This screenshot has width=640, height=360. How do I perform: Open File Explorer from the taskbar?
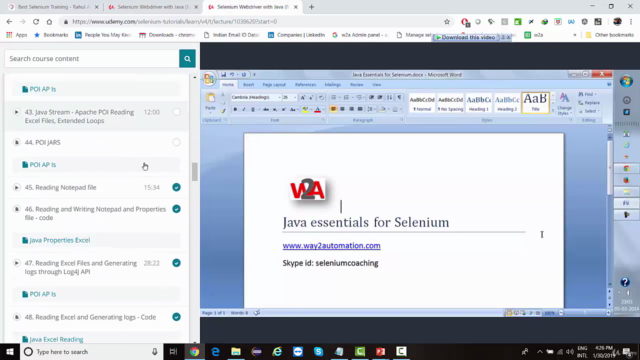236,351
